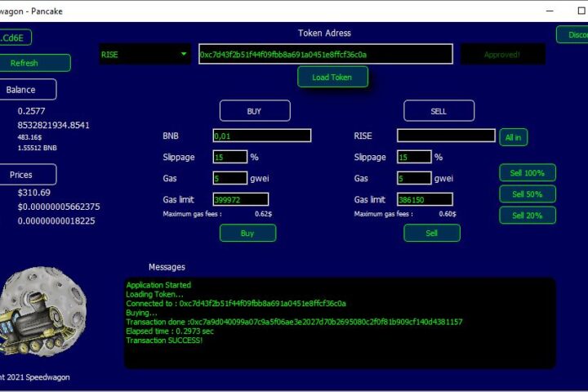Image resolution: width=588 pixels, height=392 pixels.
Task: Click the 'Buying...' message line
Action: [141, 313]
